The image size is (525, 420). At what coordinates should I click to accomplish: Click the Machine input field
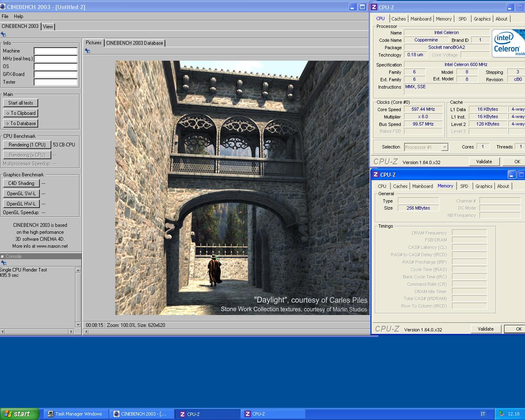[x=56, y=51]
